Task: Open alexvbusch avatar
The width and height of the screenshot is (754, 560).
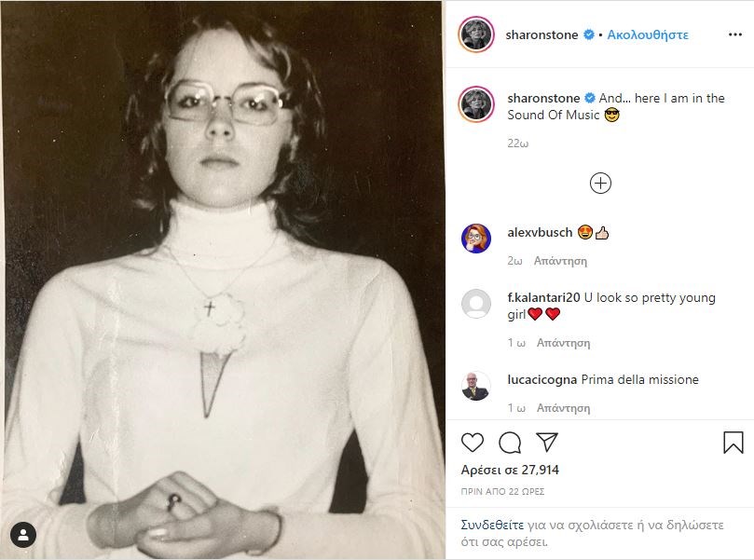Action: pyautogui.click(x=476, y=239)
